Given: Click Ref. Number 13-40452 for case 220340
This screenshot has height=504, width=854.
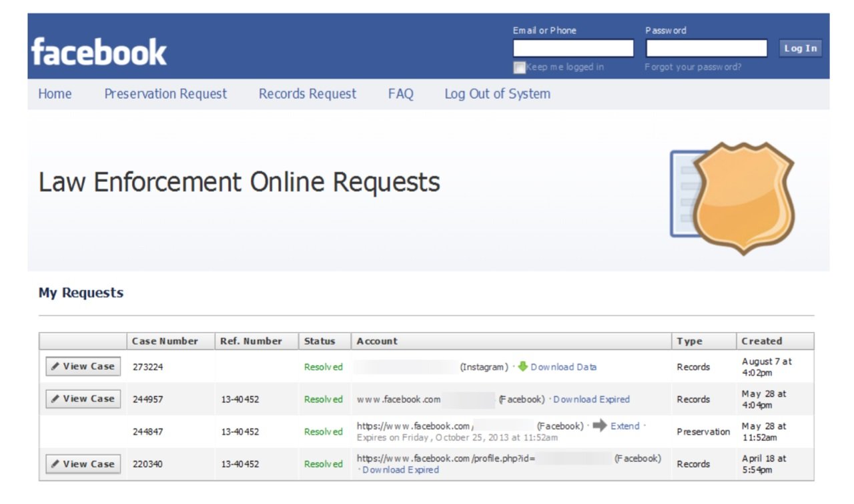Looking at the screenshot, I should 240,464.
